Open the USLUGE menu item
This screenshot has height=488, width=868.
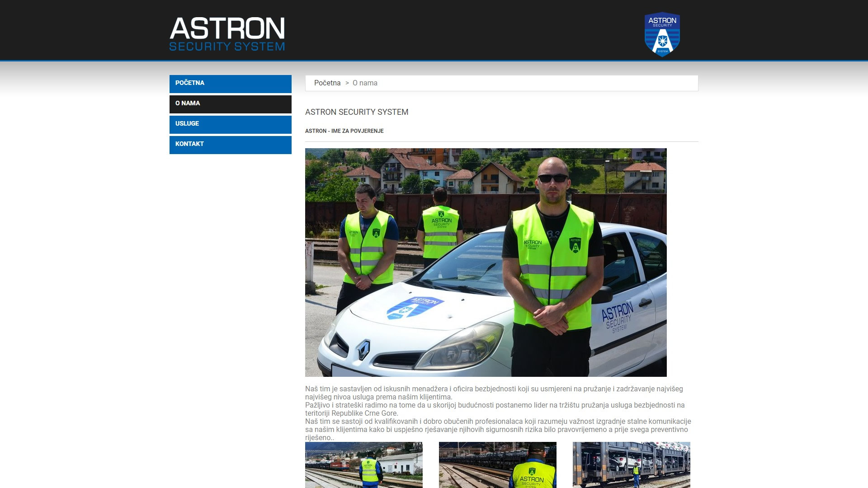[231, 125]
